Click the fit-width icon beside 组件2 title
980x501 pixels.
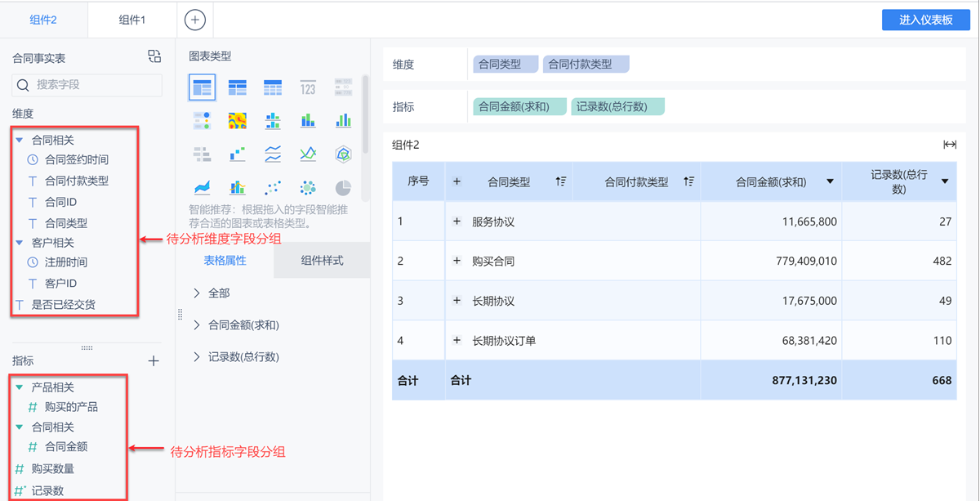point(950,145)
